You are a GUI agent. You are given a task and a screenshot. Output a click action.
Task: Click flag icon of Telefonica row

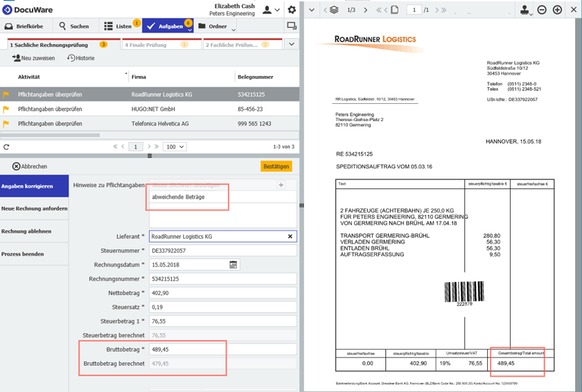click(6, 123)
